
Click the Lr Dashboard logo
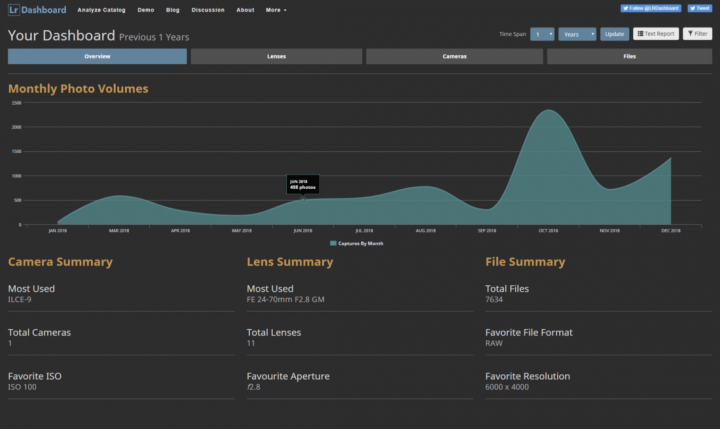click(x=37, y=10)
